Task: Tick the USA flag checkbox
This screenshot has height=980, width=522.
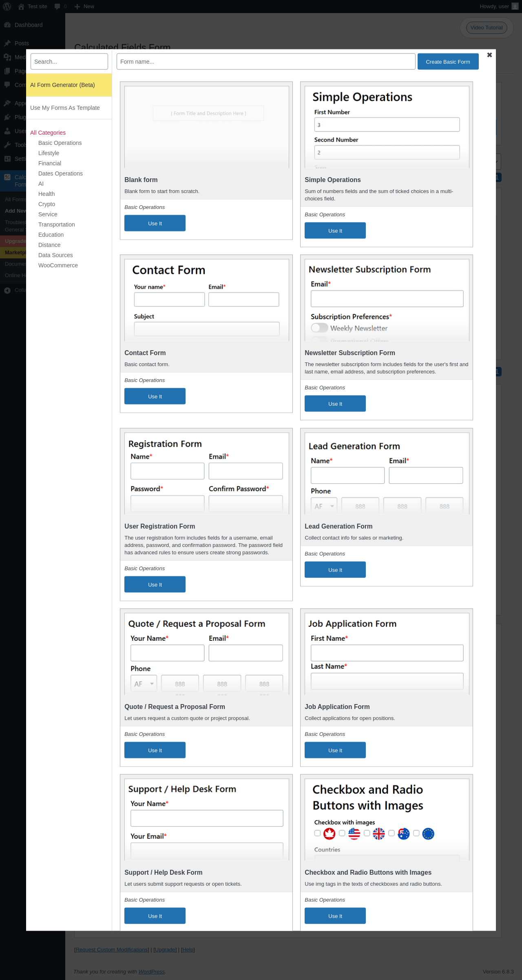Action: pos(342,833)
